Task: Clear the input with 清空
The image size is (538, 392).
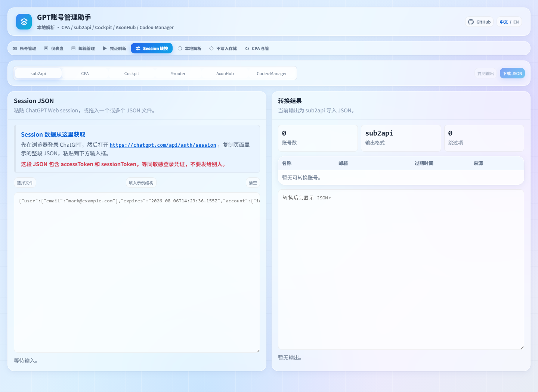Action: (253, 183)
